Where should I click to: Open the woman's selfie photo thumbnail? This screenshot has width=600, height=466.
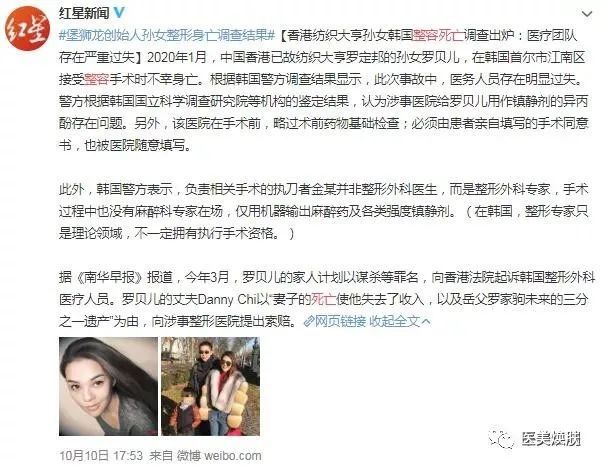[x=108, y=386]
